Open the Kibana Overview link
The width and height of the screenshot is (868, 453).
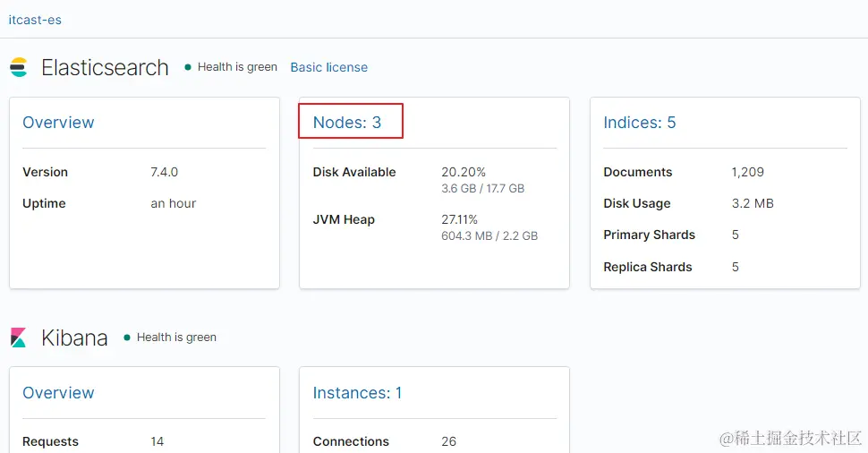58,393
